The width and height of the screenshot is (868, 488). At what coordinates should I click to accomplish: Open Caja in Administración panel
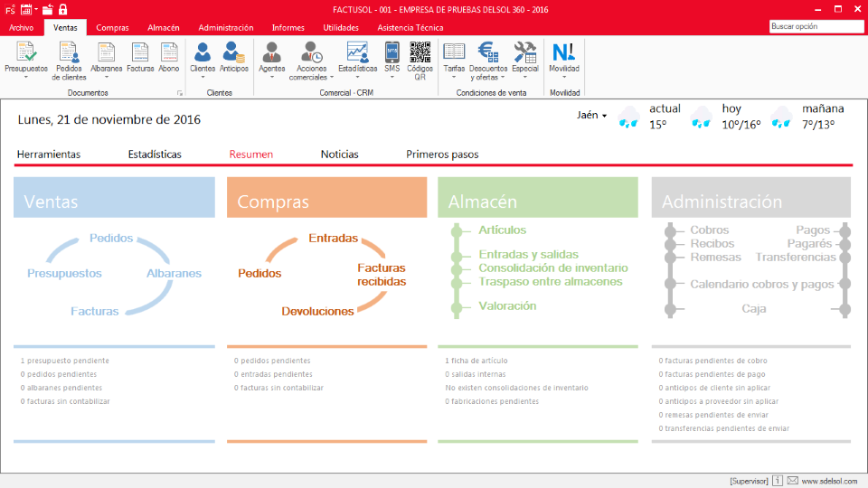pos(754,309)
